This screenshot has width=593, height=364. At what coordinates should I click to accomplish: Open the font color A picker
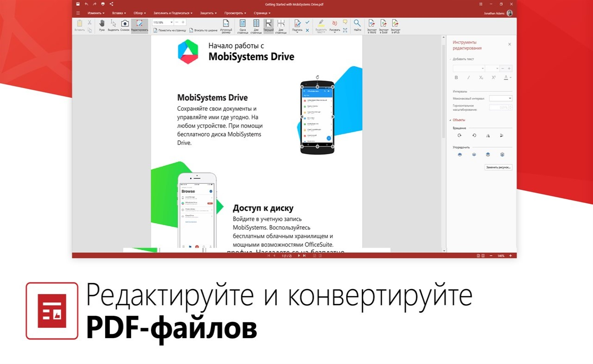(507, 77)
